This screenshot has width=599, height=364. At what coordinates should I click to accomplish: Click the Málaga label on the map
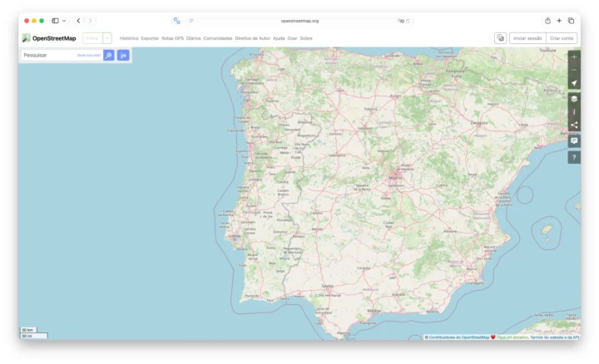tap(374, 311)
